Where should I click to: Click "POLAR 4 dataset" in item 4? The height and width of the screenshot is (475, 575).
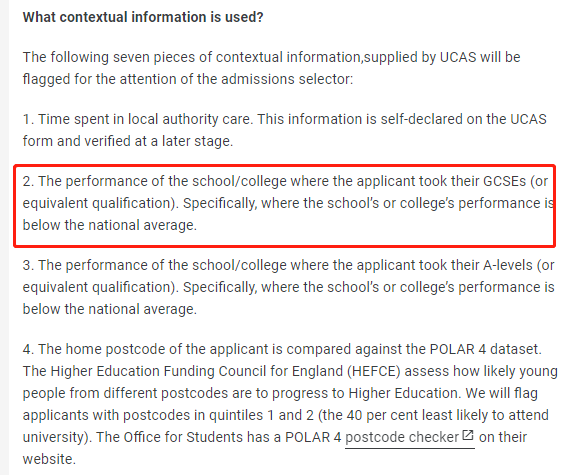[483, 349]
